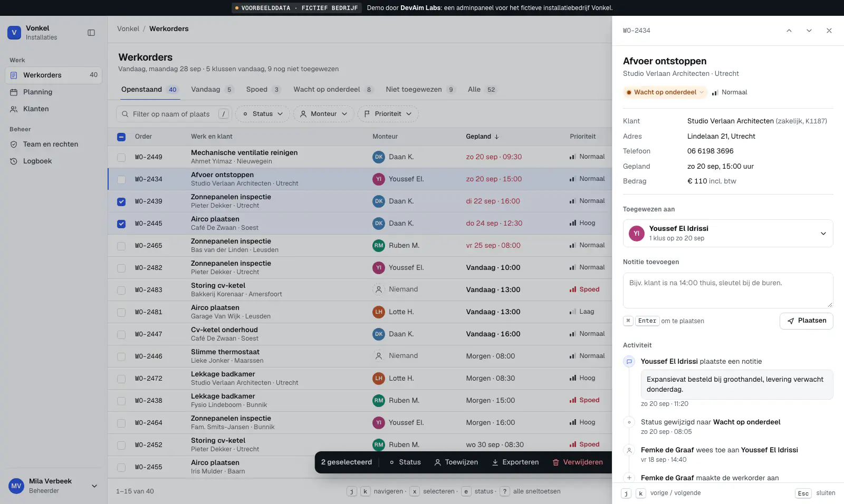844x504 pixels.
Task: Open the previous work order with up chevron
Action: click(789, 31)
